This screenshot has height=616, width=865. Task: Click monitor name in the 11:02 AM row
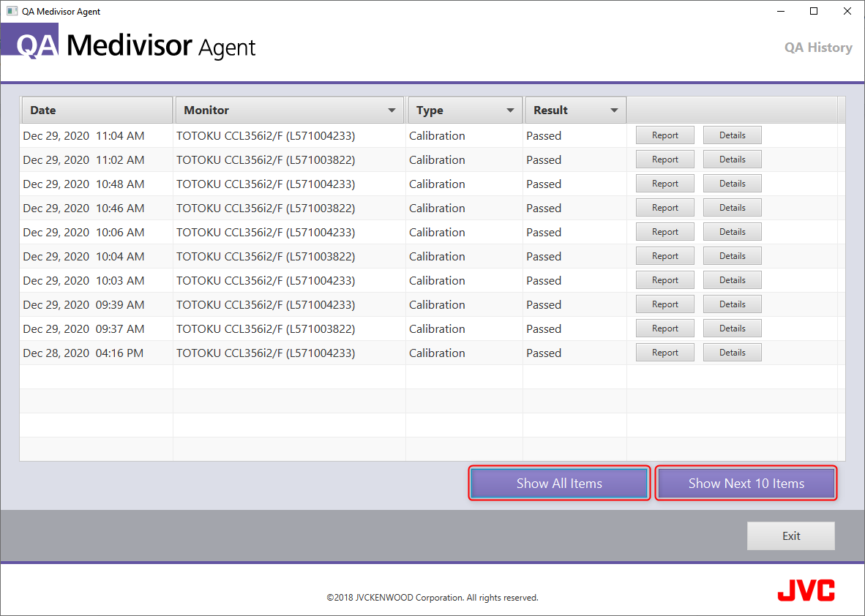coord(266,160)
